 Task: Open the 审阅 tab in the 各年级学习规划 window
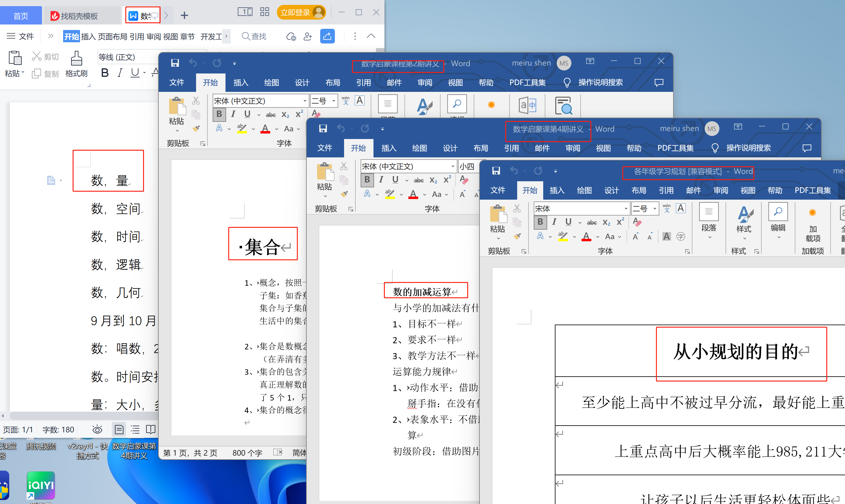[x=721, y=190]
